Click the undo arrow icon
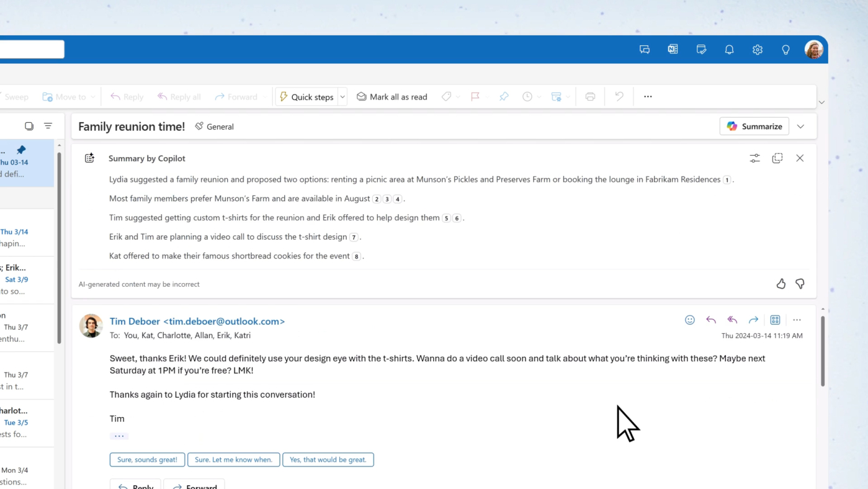This screenshot has width=868, height=489. pos(619,97)
